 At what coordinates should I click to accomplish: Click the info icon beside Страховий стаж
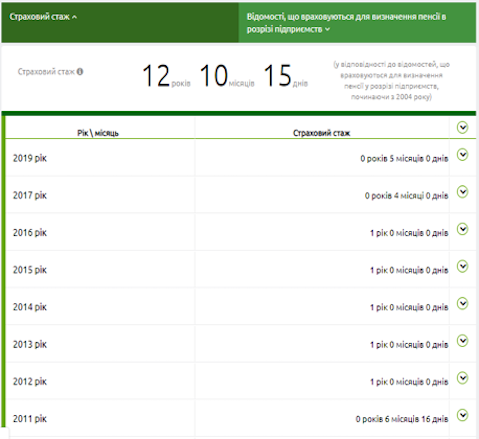point(80,72)
